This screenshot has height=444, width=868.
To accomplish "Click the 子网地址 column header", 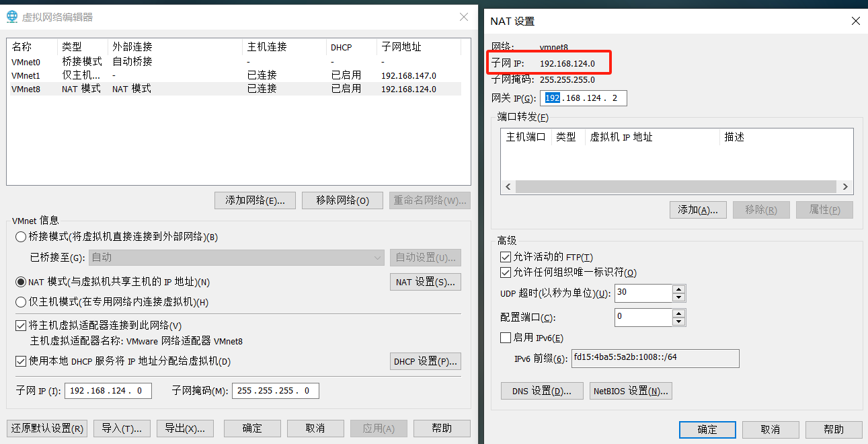I will pyautogui.click(x=419, y=46).
